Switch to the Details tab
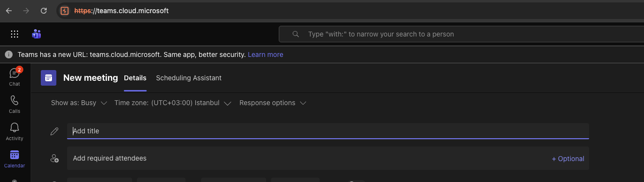The image size is (644, 182). (135, 78)
